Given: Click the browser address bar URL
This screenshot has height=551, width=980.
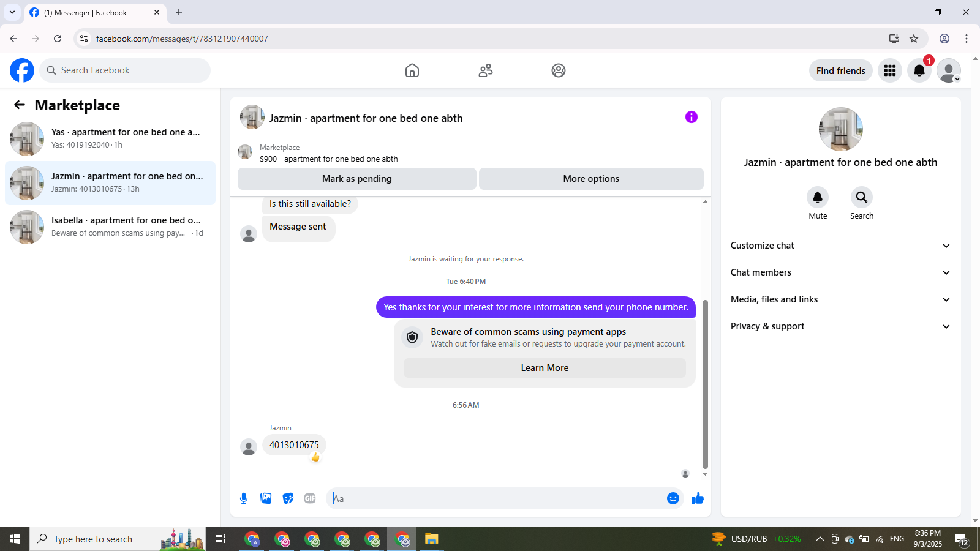Looking at the screenshot, I should (182, 39).
